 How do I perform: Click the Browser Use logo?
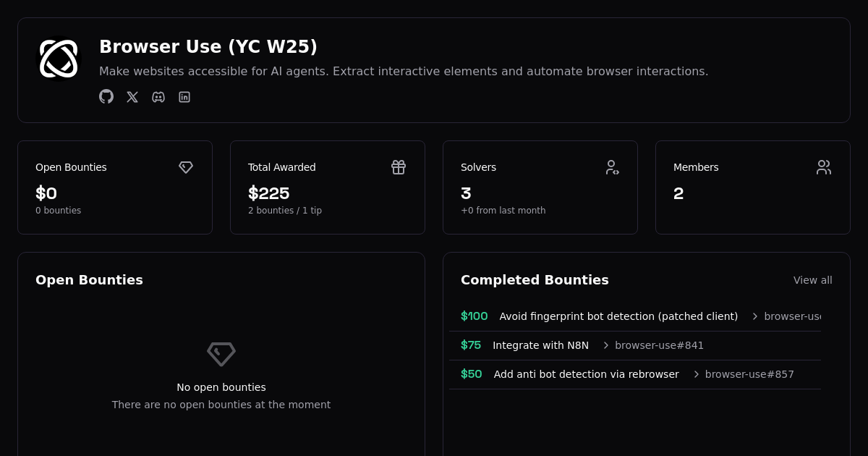point(59,59)
